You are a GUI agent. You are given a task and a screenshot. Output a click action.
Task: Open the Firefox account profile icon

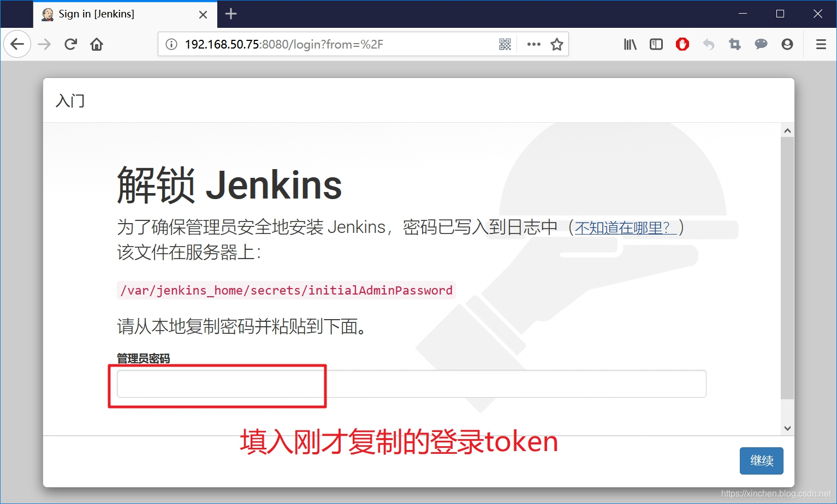click(787, 44)
